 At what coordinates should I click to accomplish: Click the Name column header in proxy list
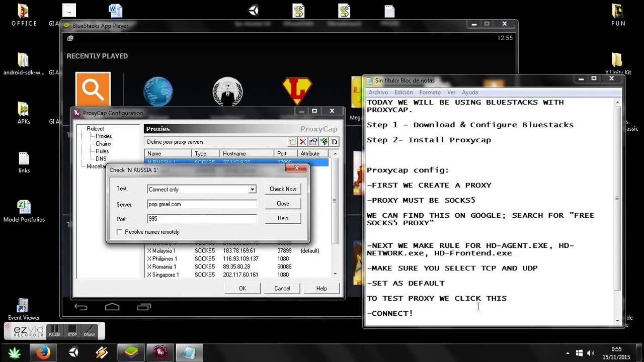tap(169, 153)
